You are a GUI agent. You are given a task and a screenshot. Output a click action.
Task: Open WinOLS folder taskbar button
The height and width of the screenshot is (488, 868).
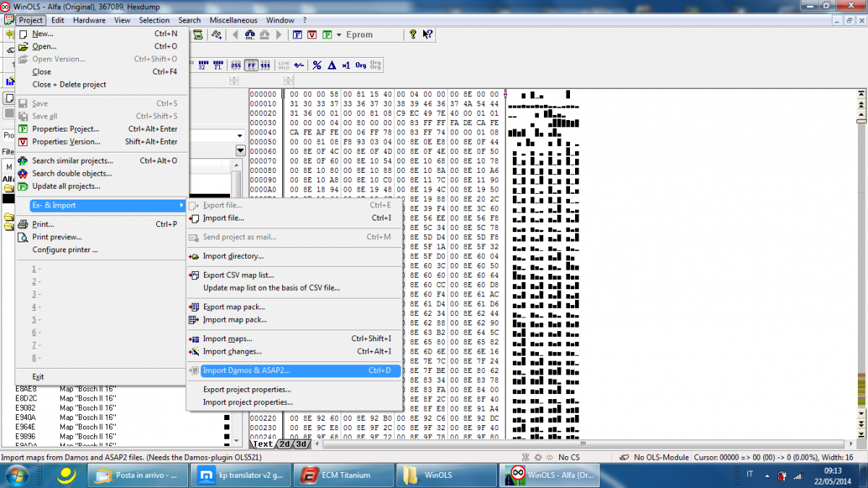tap(446, 475)
